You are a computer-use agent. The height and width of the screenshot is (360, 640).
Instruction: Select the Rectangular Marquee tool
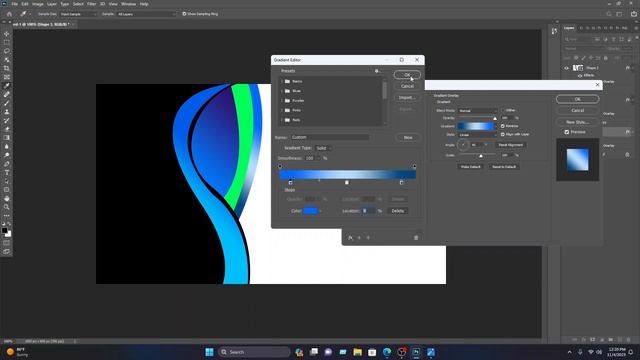(x=7, y=42)
